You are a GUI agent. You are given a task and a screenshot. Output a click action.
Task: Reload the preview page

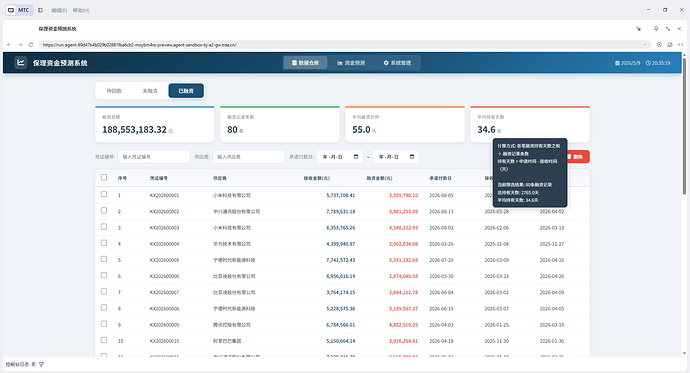(31, 44)
